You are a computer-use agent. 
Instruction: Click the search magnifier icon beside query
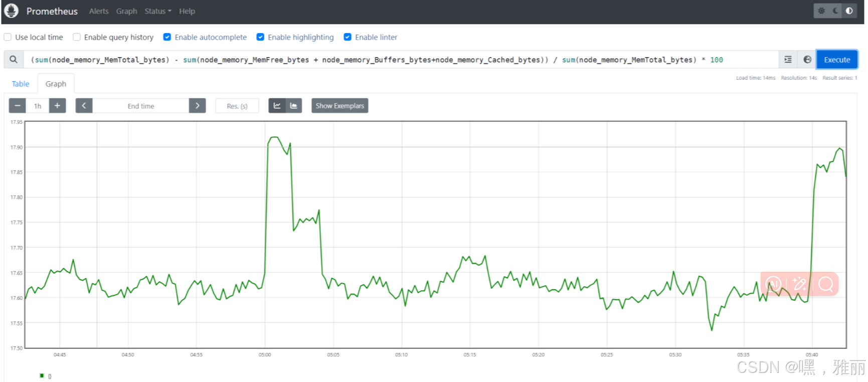pyautogui.click(x=14, y=60)
